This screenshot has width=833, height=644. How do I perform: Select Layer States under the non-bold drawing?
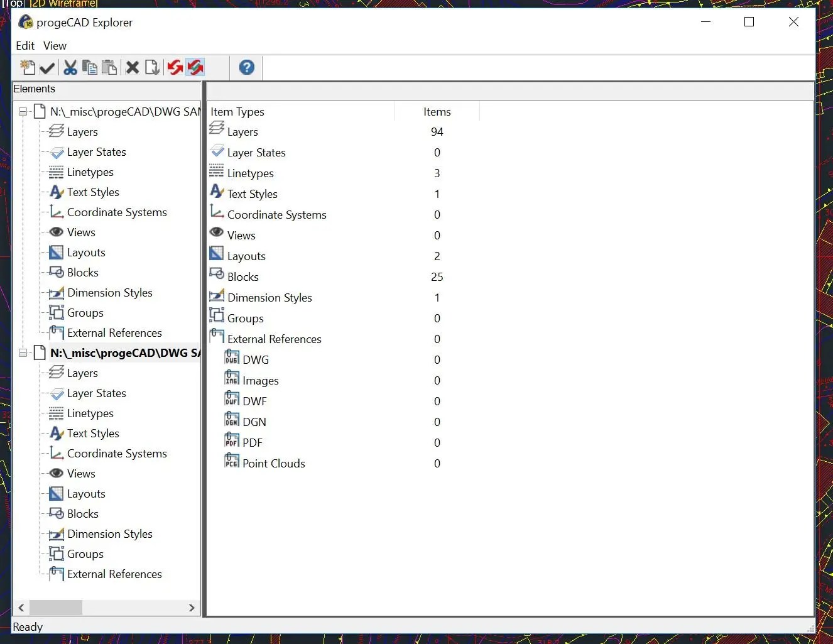pyautogui.click(x=96, y=152)
